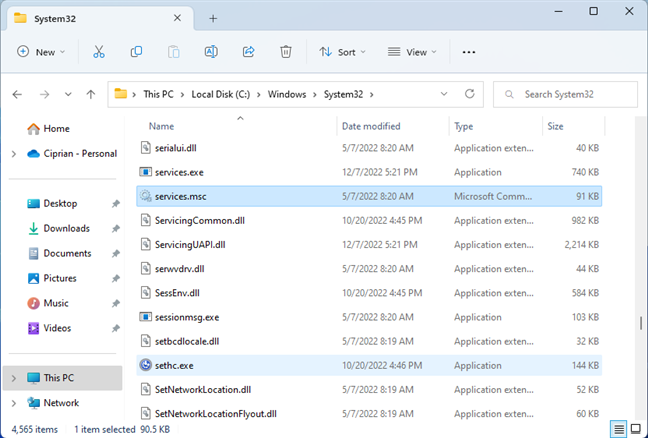Screen dimensions: 648x438
Task: Click the Delete trash can icon
Action: 286,52
